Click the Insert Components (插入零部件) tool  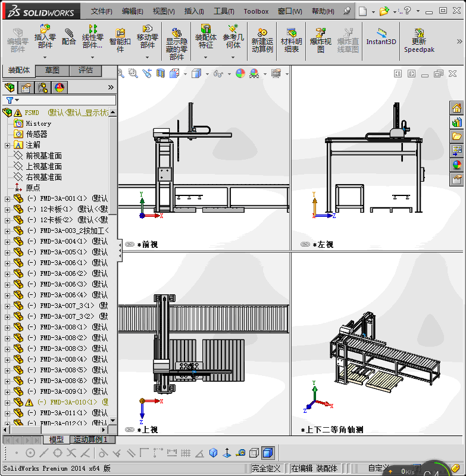[45, 37]
